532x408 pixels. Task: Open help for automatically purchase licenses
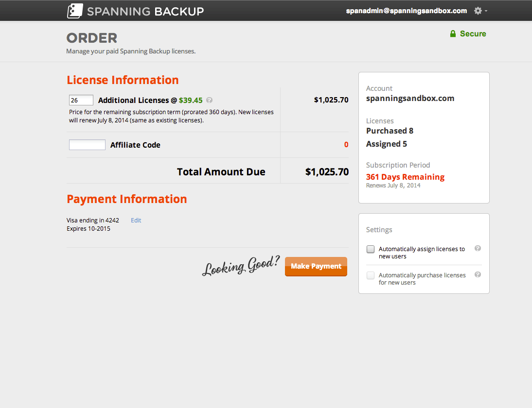[x=478, y=274]
